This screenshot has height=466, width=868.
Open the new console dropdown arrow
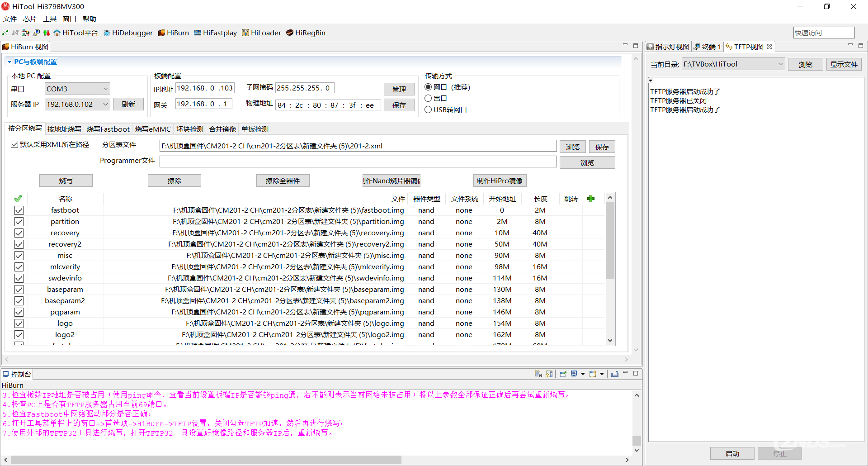click(x=602, y=374)
